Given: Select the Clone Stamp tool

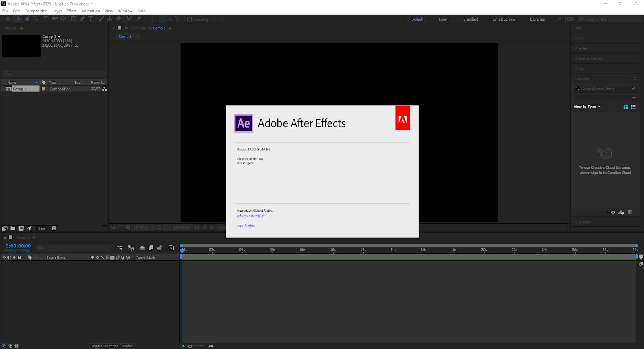Looking at the screenshot, I should (x=109, y=19).
